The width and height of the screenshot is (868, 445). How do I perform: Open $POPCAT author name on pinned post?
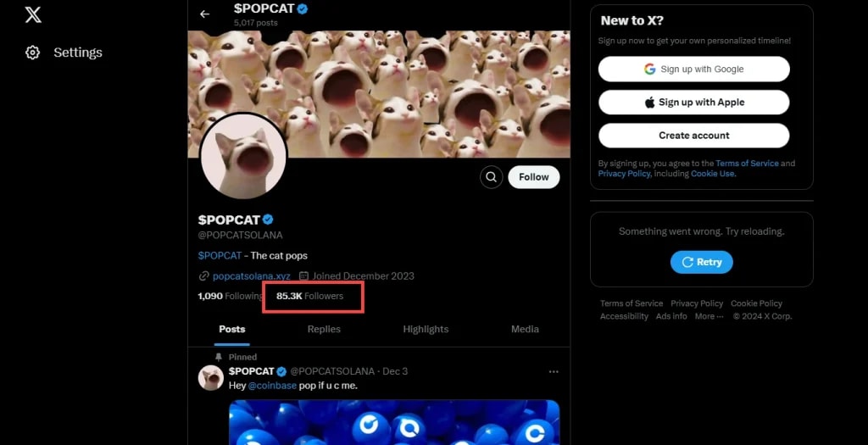click(251, 371)
